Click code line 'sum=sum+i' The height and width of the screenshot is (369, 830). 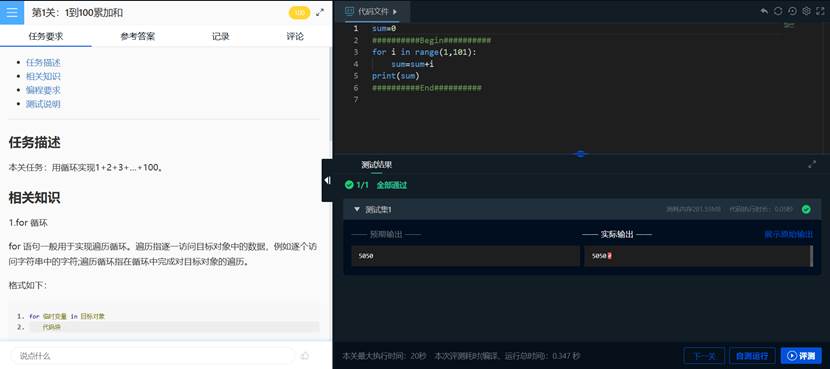coord(412,64)
